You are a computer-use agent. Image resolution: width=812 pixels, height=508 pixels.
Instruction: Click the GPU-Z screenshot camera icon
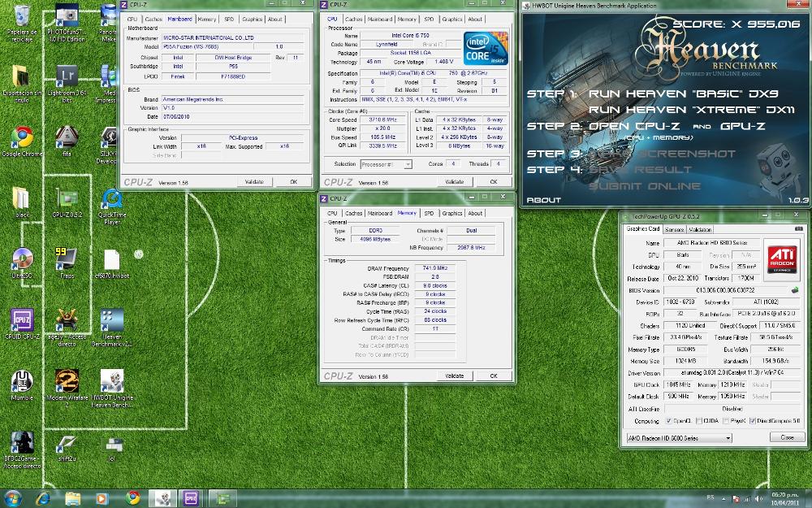[798, 228]
